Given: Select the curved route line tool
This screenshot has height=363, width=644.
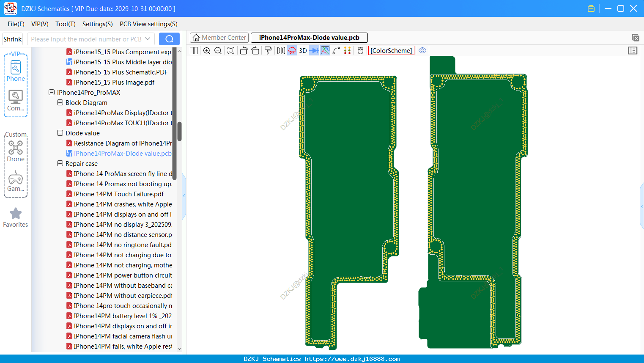Looking at the screenshot, I should pos(337,51).
